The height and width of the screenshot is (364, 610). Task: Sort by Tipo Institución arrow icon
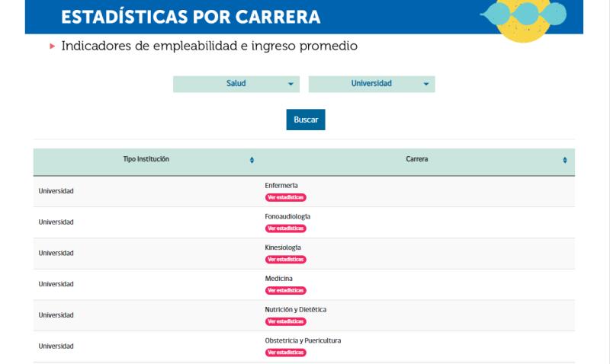(252, 160)
